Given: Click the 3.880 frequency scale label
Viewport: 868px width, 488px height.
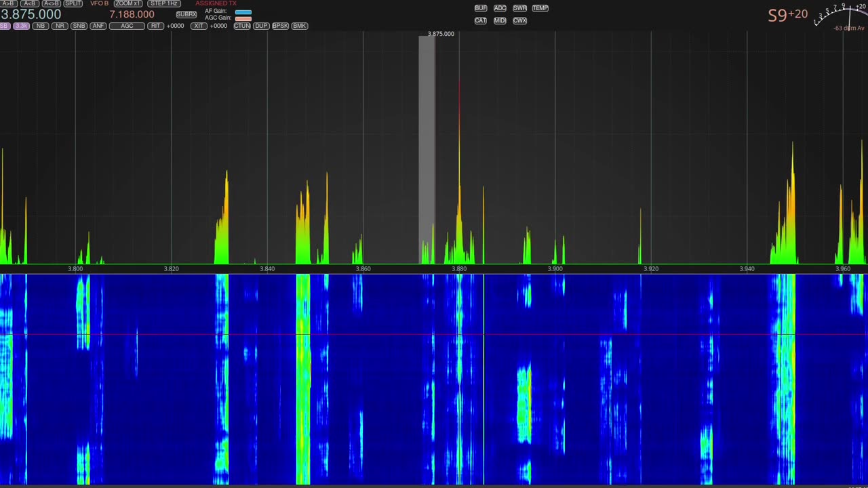Looking at the screenshot, I should coord(459,269).
